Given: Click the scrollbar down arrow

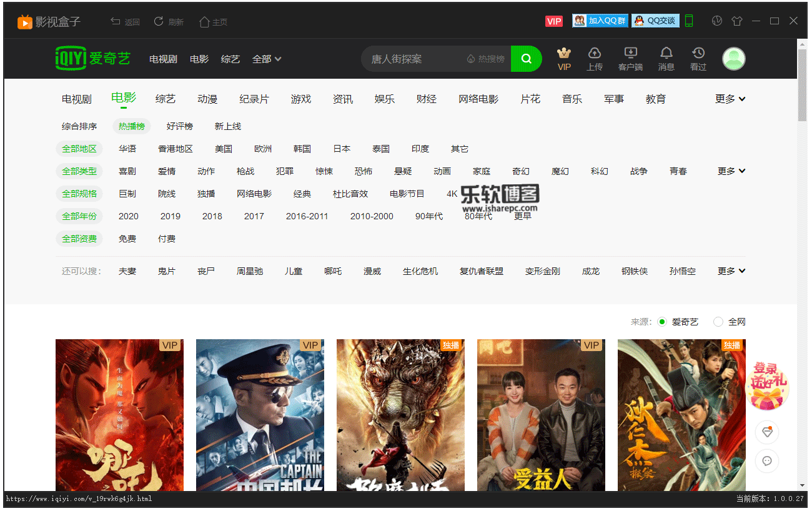Looking at the screenshot, I should tap(802, 485).
